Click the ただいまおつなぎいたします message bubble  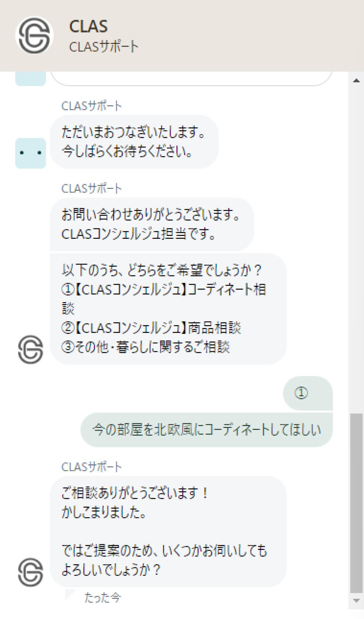(x=134, y=142)
